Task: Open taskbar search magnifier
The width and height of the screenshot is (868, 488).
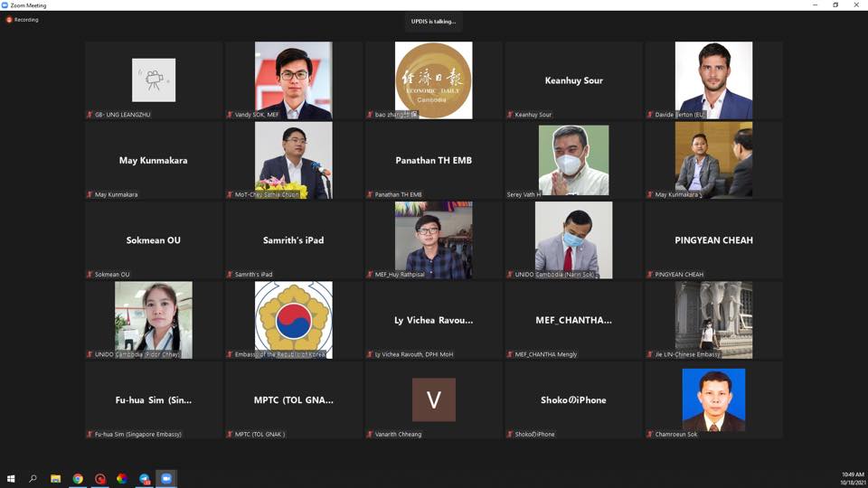Action: [33, 479]
